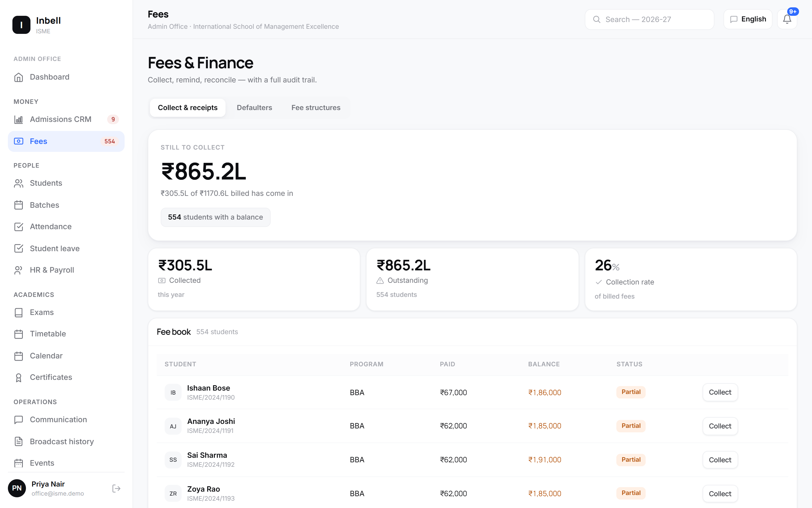Click the 9 badge on Admissions CRM
This screenshot has width=812, height=508.
click(x=113, y=119)
